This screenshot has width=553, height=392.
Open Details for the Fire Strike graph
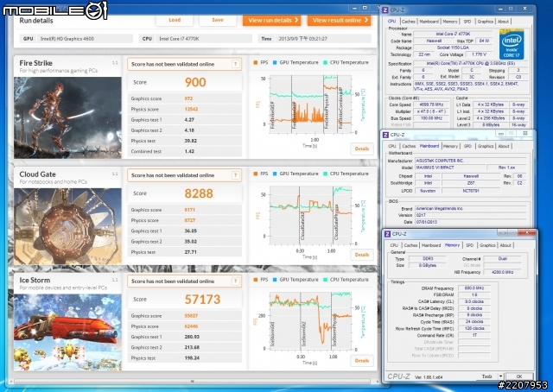click(362, 149)
